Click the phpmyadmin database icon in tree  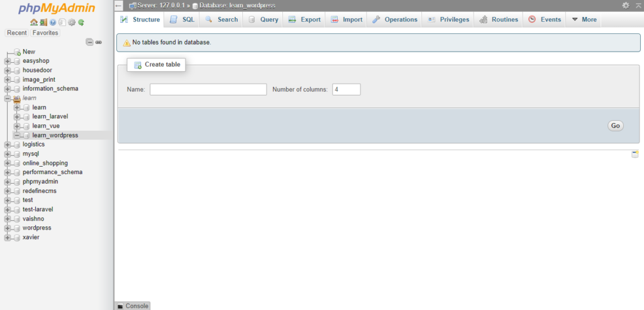click(x=17, y=182)
